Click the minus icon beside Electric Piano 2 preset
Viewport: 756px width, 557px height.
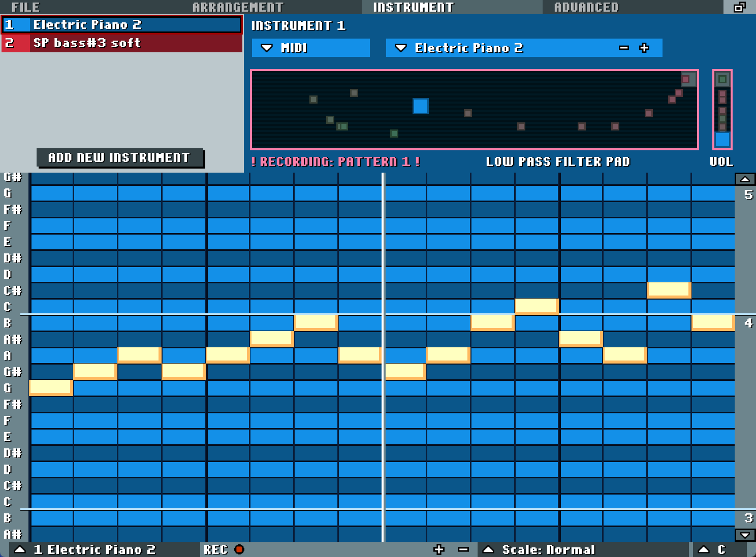click(624, 48)
